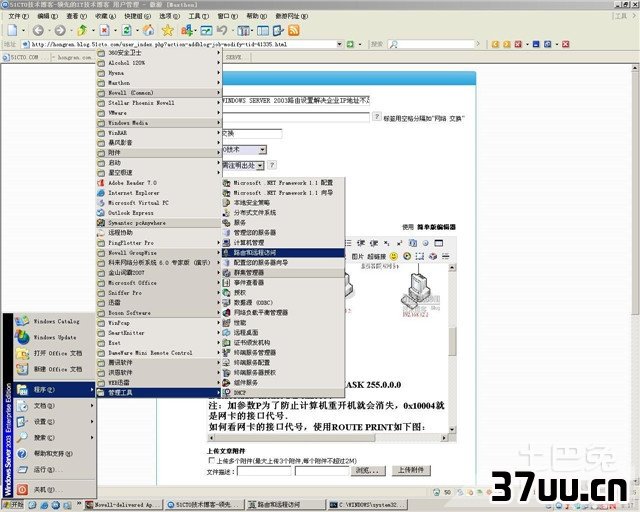This screenshot has width=640, height=512.
Task: Click the browser Back arrow button
Action: [x=38, y=30]
